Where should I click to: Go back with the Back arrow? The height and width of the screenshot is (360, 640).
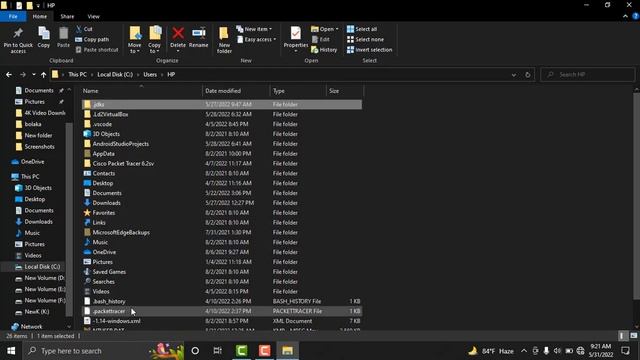coord(9,75)
